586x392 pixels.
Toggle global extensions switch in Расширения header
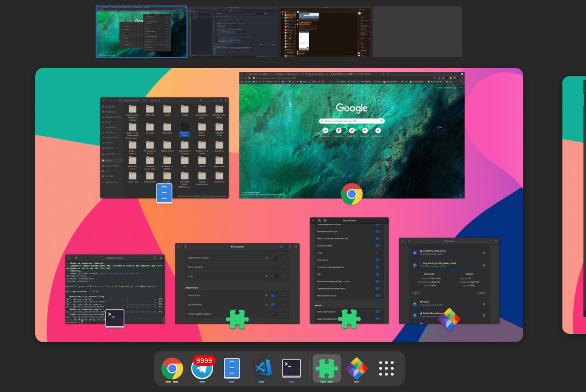pos(283,247)
